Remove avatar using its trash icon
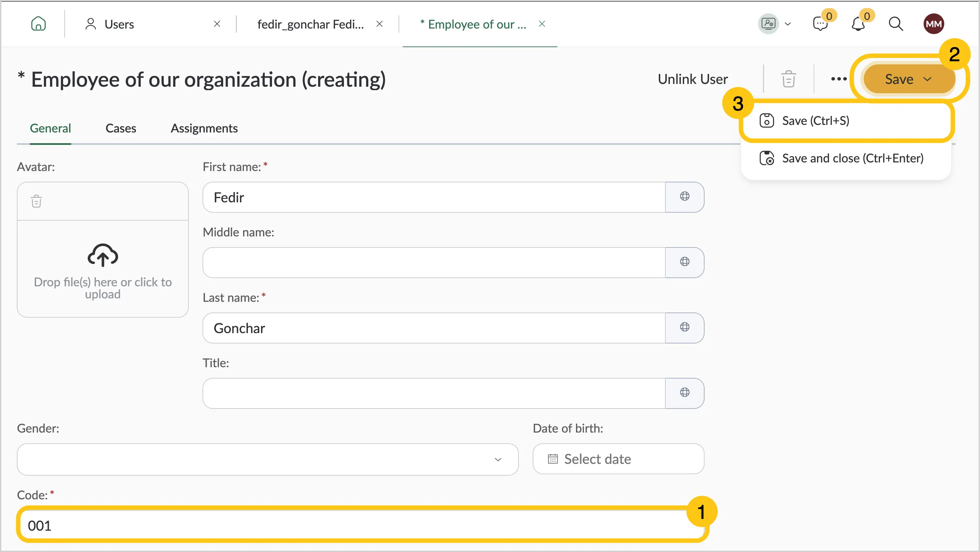The height and width of the screenshot is (552, 980). coord(36,201)
